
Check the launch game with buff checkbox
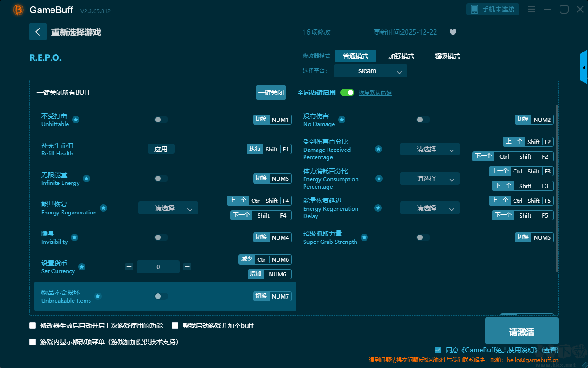click(175, 326)
